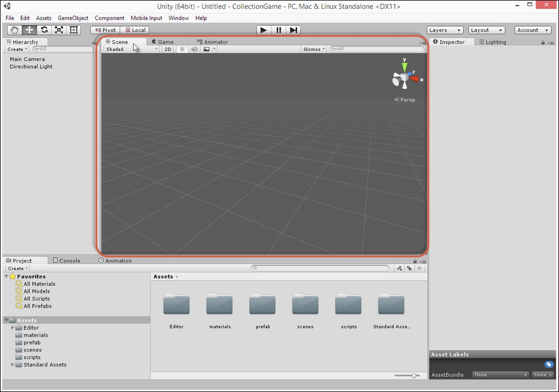Open the Layers dropdown
The height and width of the screenshot is (392, 559).
[445, 30]
